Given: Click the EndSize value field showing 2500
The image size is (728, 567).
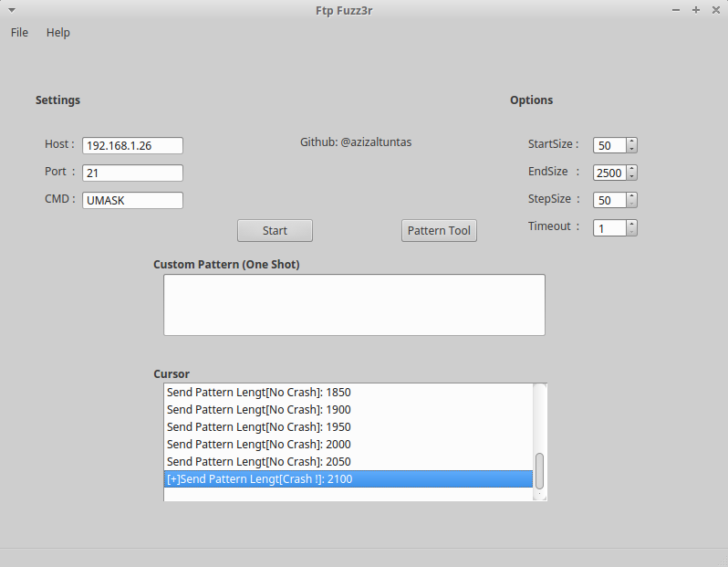Looking at the screenshot, I should (x=609, y=173).
